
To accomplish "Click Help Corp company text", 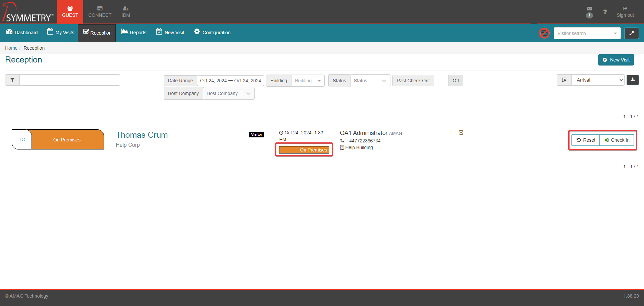I will coord(127,145).
